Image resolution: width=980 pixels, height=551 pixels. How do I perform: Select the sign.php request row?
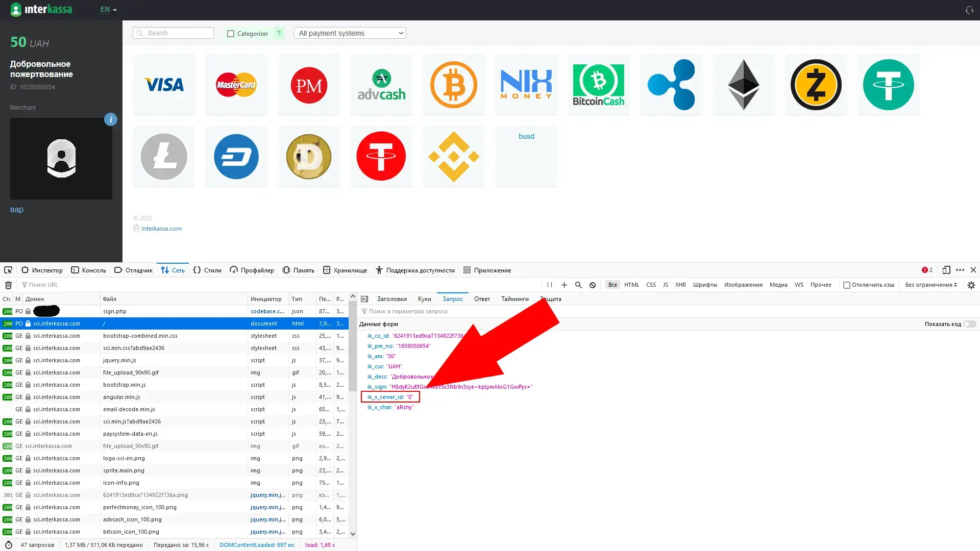(x=174, y=311)
